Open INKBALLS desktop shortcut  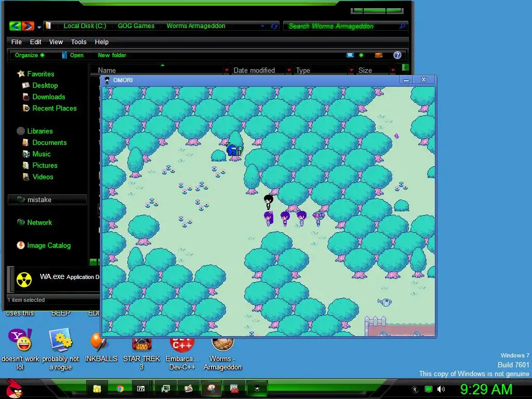(x=101, y=348)
